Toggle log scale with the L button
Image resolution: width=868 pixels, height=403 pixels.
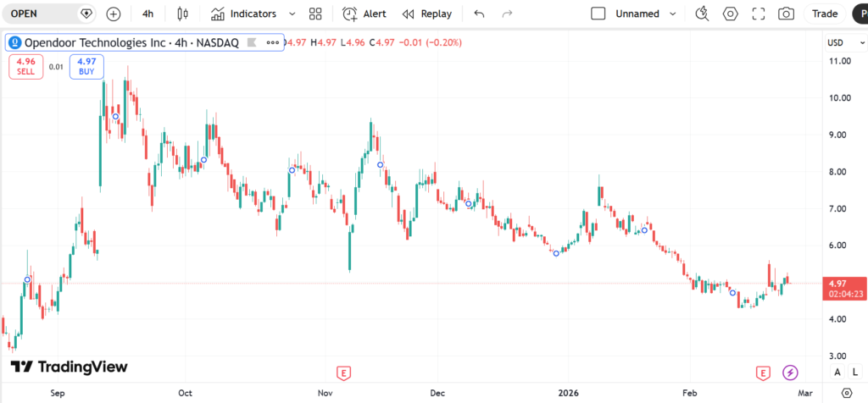point(851,372)
